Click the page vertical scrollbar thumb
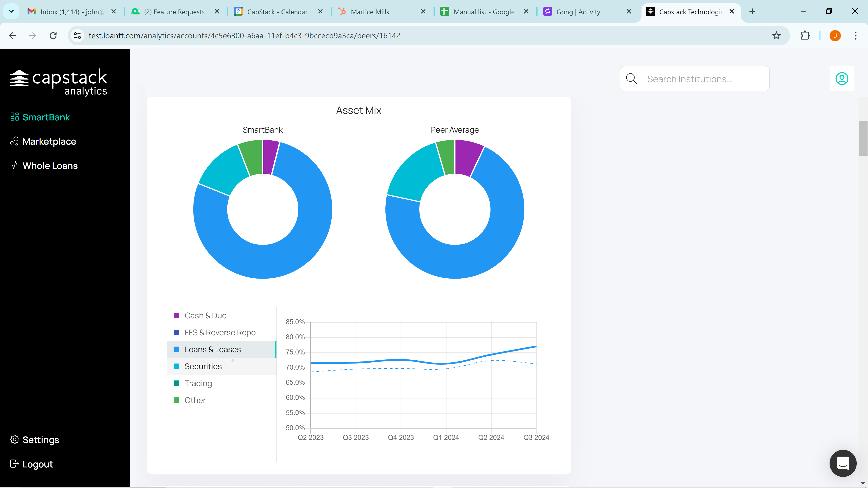The image size is (868, 488). [x=863, y=138]
